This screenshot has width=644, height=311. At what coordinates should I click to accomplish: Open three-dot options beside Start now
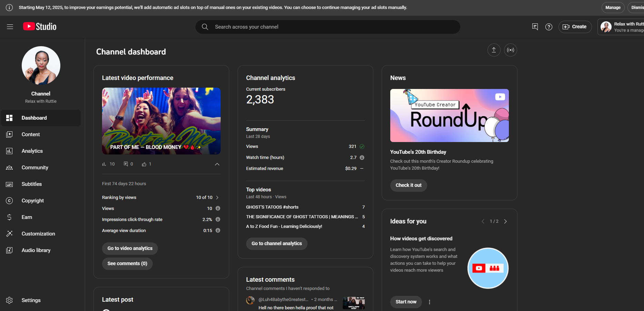click(x=430, y=302)
